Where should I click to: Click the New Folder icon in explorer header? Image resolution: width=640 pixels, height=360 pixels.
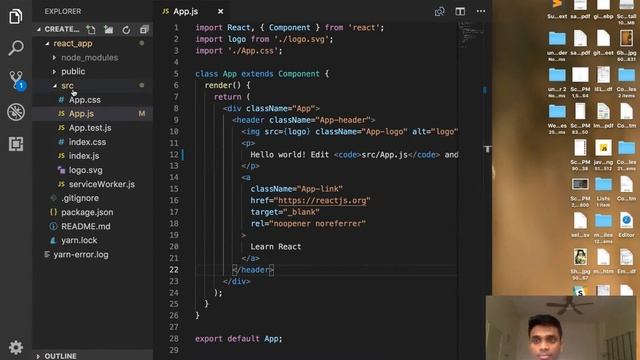[x=109, y=29]
